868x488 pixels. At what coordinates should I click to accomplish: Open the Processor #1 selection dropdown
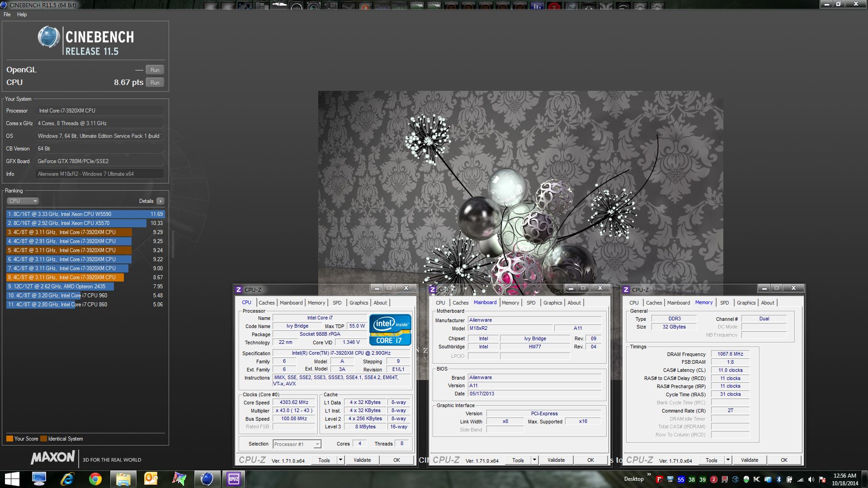297,444
